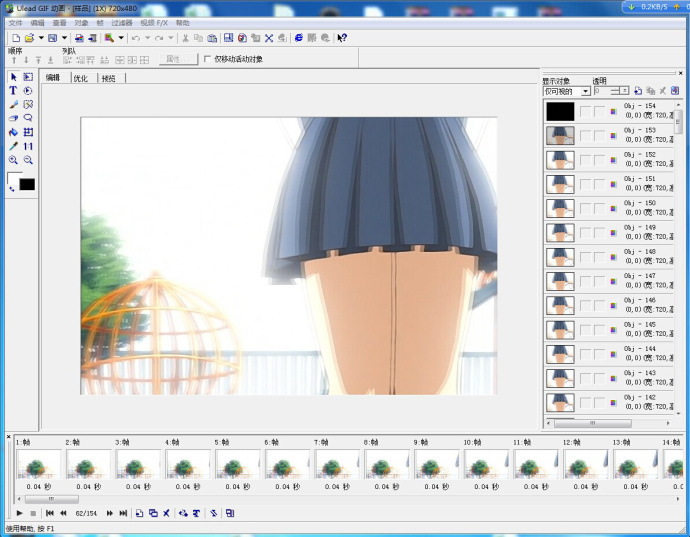The height and width of the screenshot is (537, 690).
Task: Open the File menu
Action: point(15,23)
